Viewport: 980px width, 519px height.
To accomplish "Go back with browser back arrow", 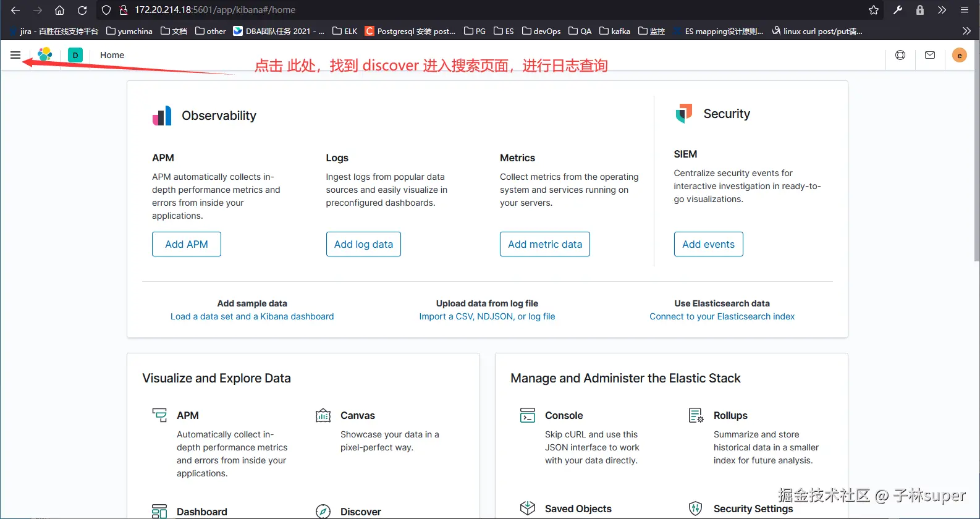I will point(15,10).
